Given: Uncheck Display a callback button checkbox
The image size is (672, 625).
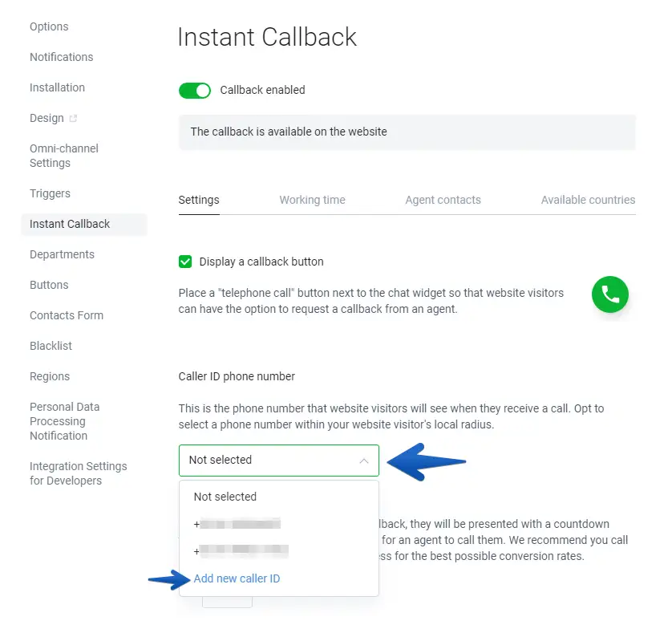Looking at the screenshot, I should point(185,262).
